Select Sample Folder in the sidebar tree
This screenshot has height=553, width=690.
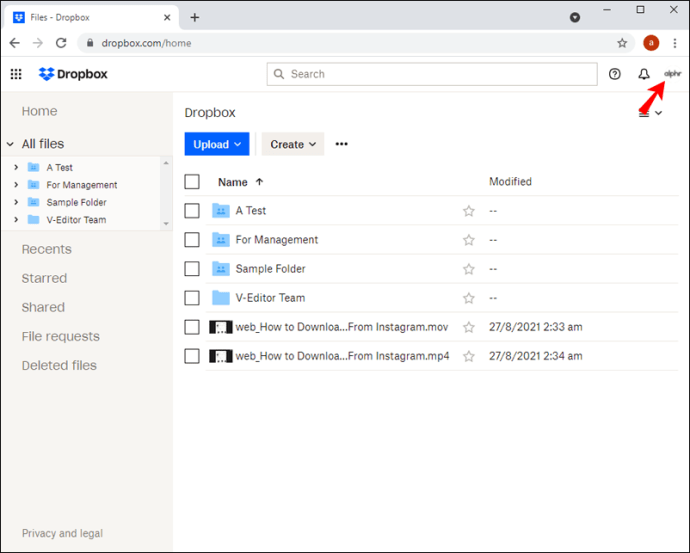click(x=77, y=202)
